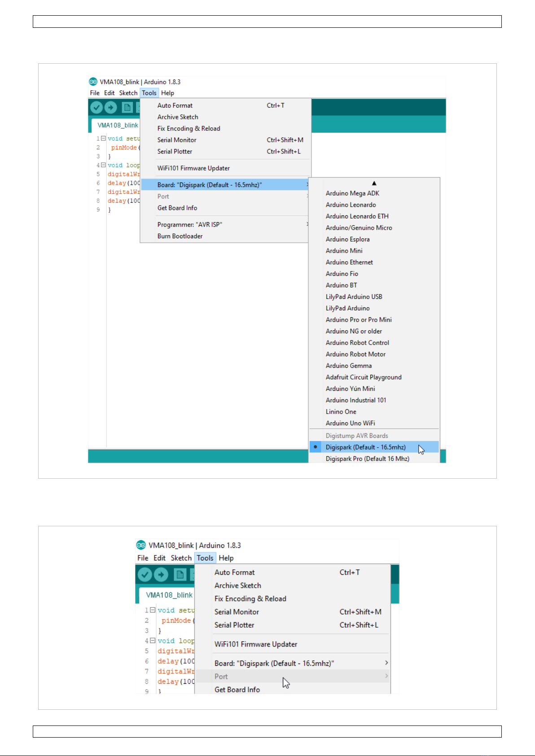Viewport: 535px width, 756px height.
Task: Select Arduino Robot Motor board
Action: click(x=374, y=354)
